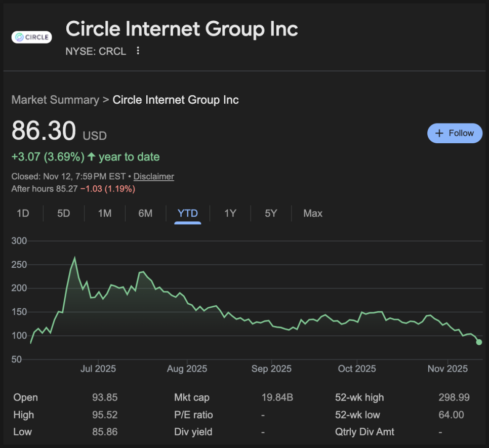Viewport: 489px width, 448px height.
Task: Switch chart to 1D range
Action: pyautogui.click(x=23, y=213)
